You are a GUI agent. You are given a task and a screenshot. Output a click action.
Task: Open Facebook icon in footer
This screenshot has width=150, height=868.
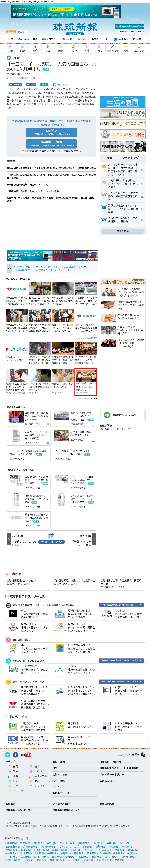[16, 755]
